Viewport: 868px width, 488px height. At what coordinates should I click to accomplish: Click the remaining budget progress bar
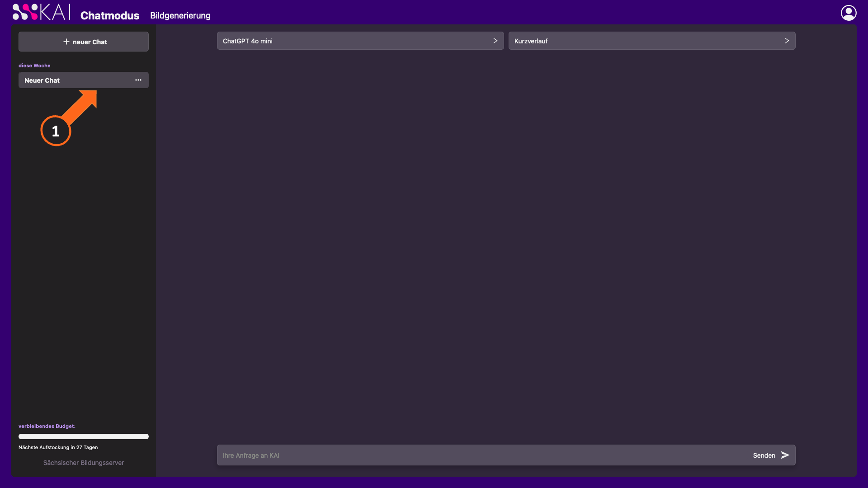tap(84, 436)
